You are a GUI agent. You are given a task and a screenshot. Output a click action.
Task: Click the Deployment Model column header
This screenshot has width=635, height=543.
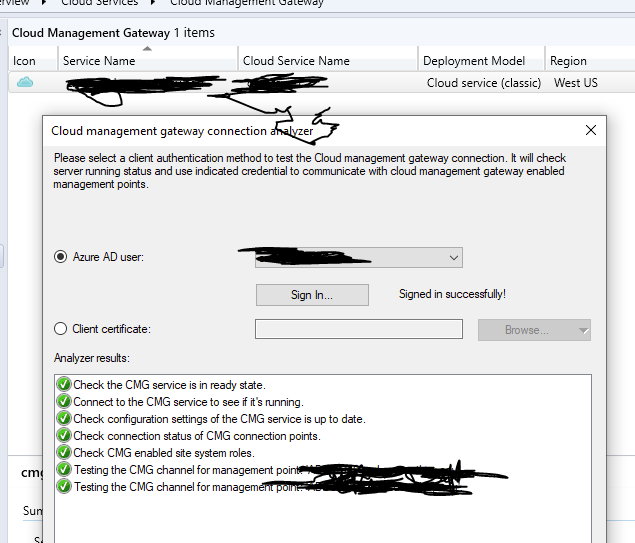tap(482, 60)
